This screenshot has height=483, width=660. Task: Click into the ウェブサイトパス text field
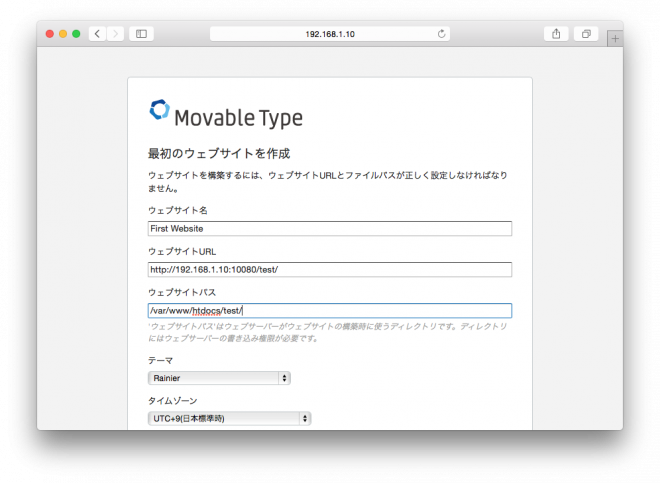(329, 311)
